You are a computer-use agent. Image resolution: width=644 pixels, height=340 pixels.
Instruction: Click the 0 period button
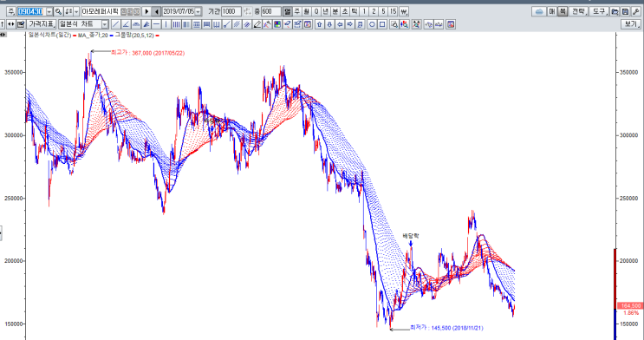point(315,11)
